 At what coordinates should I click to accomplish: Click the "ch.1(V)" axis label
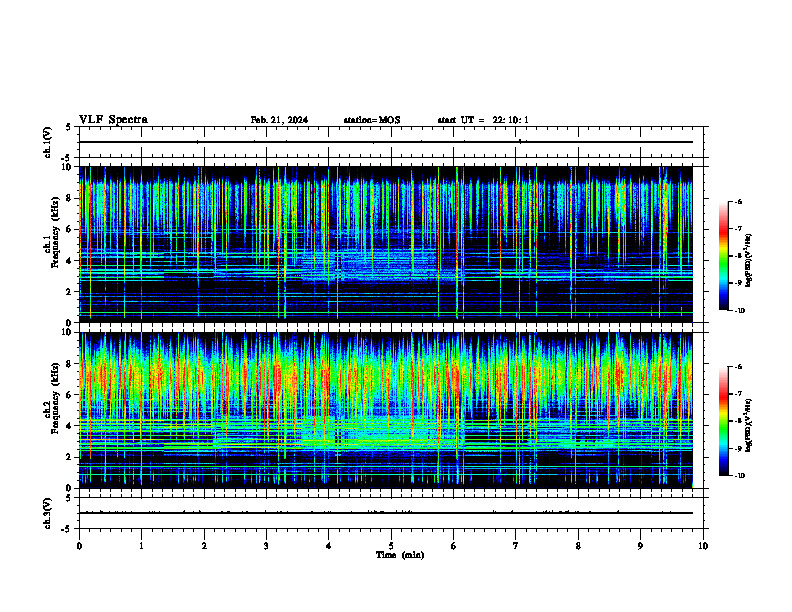coord(47,142)
